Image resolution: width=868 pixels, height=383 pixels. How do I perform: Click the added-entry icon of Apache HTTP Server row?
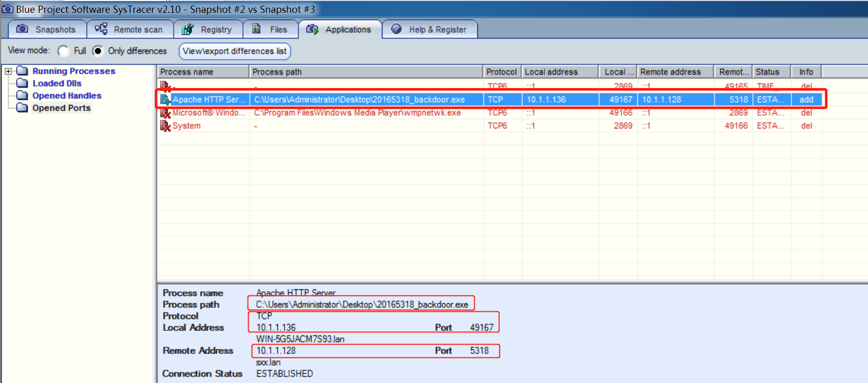pyautogui.click(x=165, y=99)
